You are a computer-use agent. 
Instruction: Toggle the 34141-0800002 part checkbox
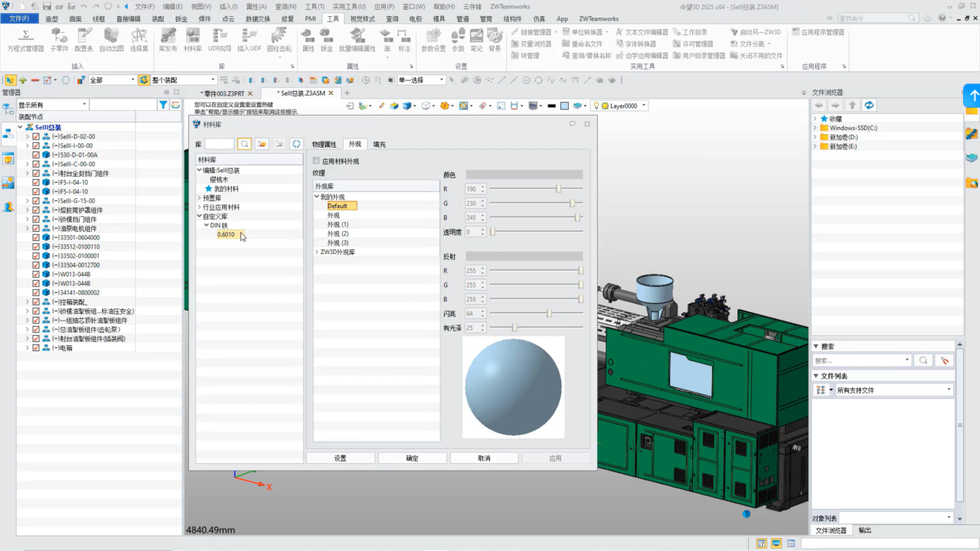(36, 292)
